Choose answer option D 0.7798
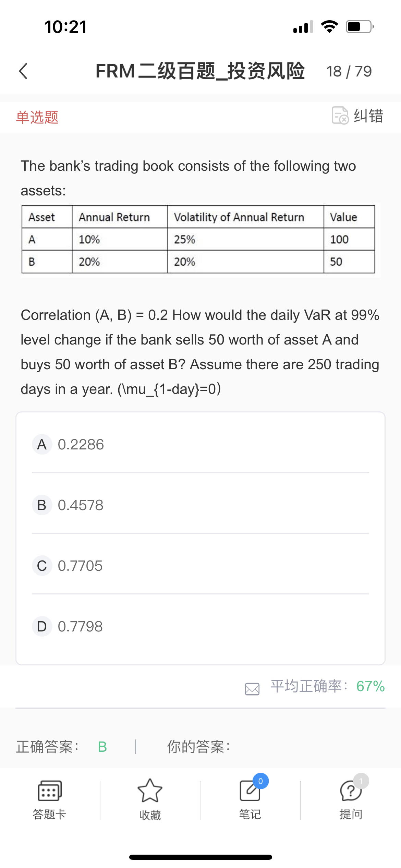 click(81, 627)
